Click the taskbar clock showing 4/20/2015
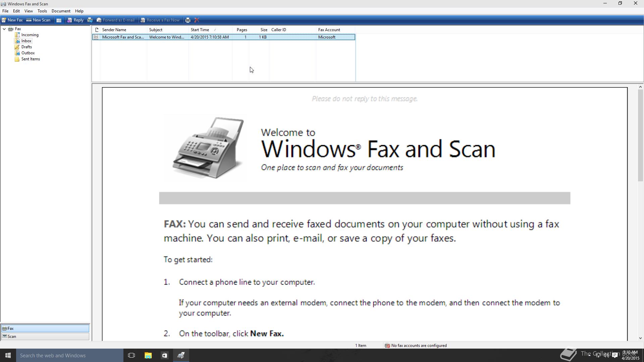Screen dimensions: 644x362 pyautogui.click(x=631, y=355)
